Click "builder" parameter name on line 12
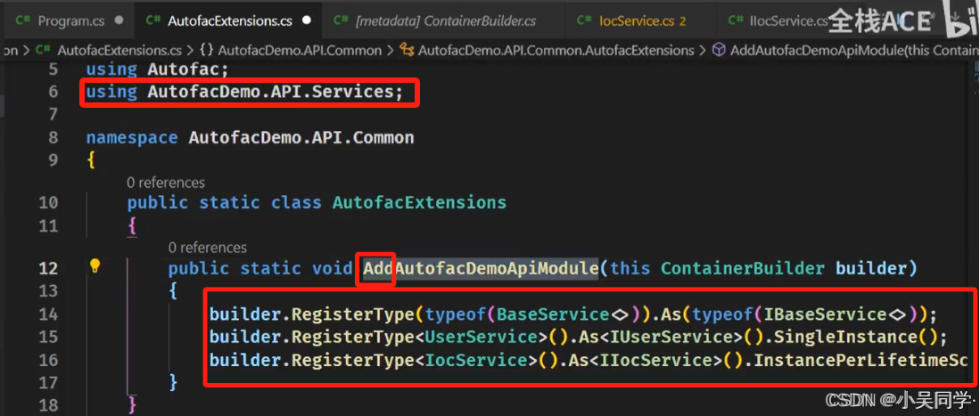The height and width of the screenshot is (416, 980). (870, 269)
